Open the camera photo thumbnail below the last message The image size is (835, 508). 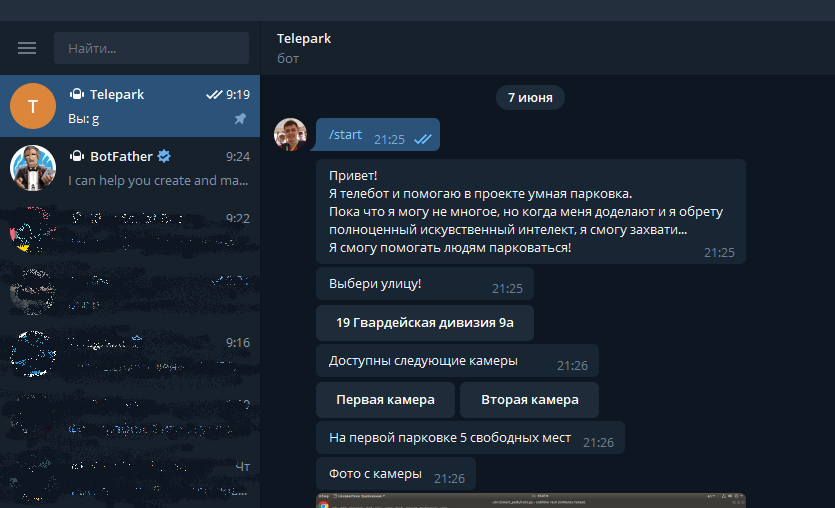[x=530, y=501]
